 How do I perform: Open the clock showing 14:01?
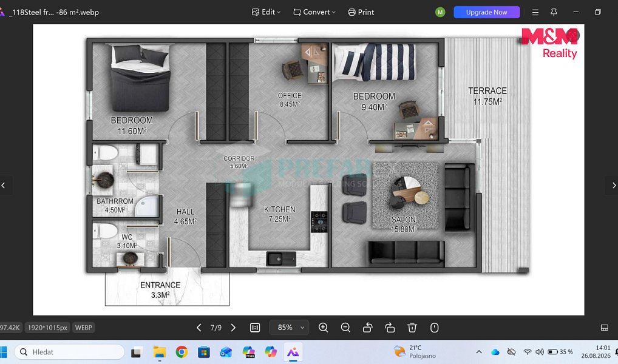pyautogui.click(x=596, y=352)
